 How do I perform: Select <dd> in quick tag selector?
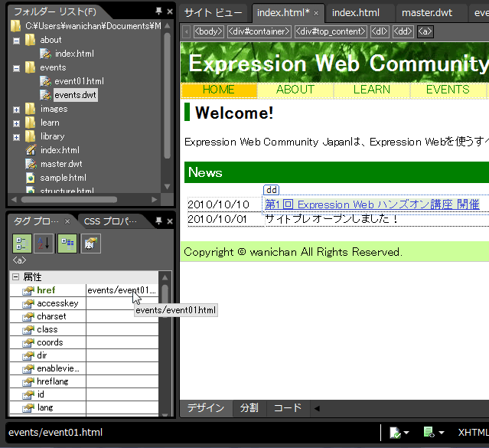pos(403,31)
